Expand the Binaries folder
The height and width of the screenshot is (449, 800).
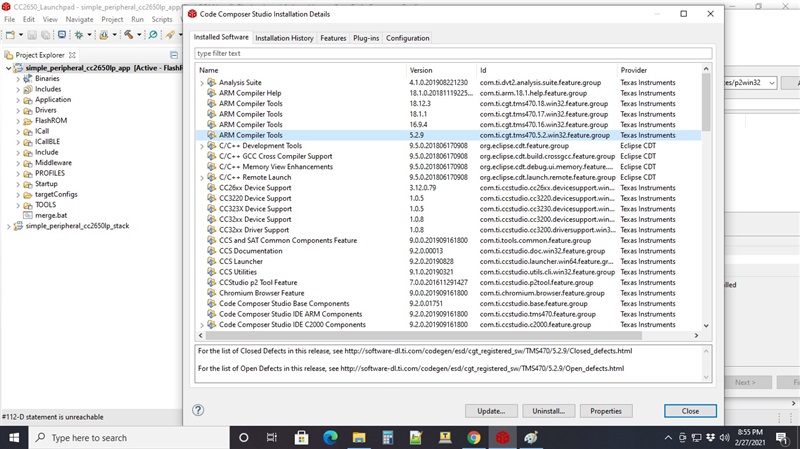click(18, 79)
